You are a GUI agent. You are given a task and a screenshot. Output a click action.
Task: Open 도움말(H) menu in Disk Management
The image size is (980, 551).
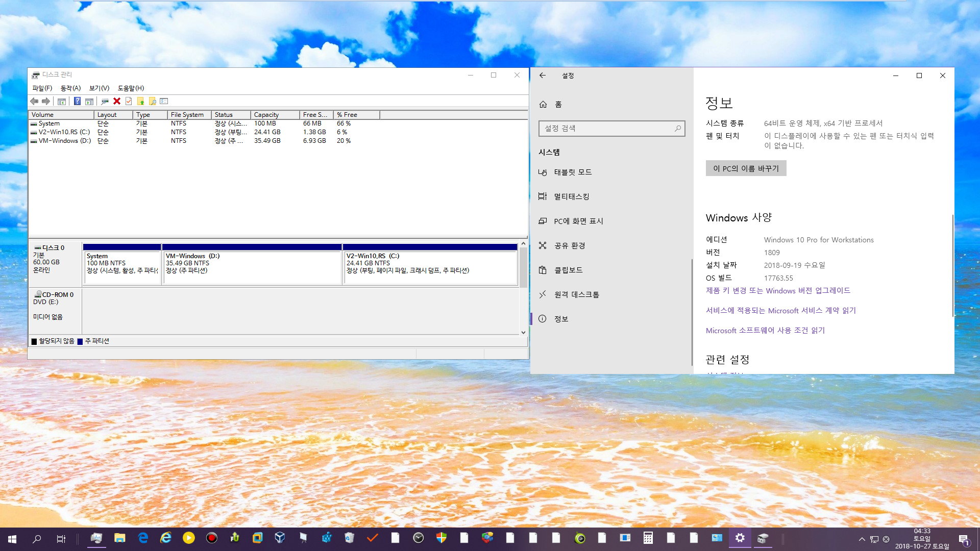coord(131,88)
